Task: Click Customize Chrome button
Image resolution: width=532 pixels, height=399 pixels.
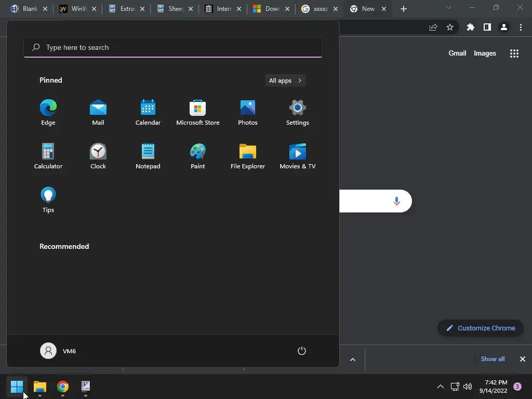Action: pos(481,328)
